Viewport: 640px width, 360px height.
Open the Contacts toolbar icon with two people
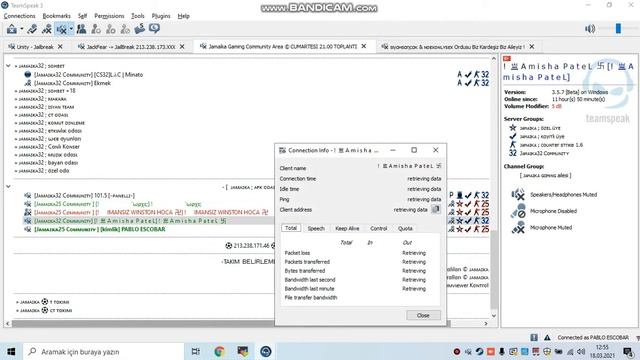click(81, 29)
